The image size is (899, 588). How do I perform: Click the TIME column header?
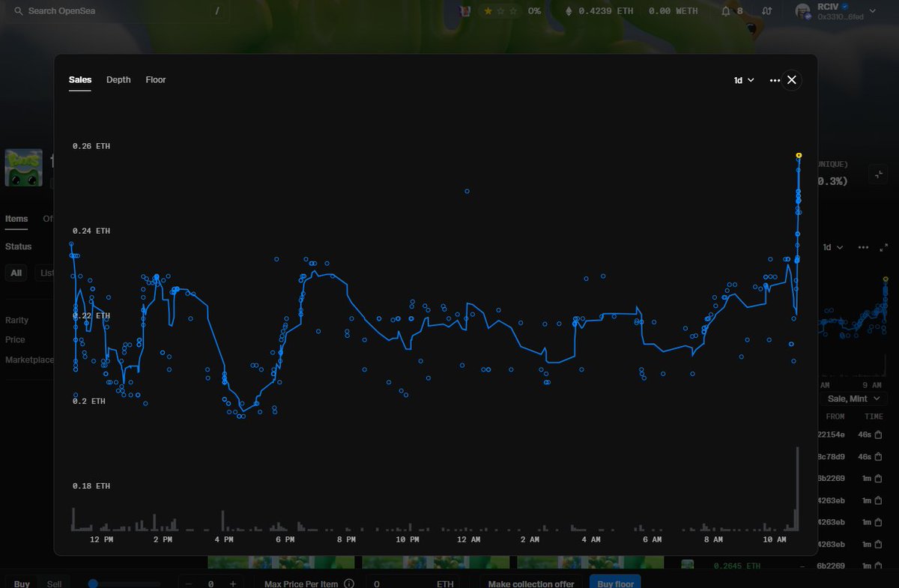tap(874, 416)
